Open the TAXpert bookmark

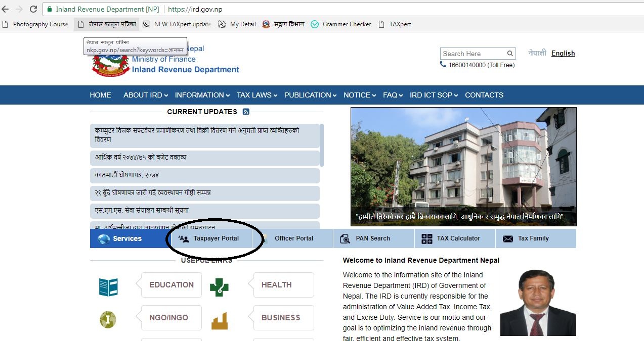point(395,24)
